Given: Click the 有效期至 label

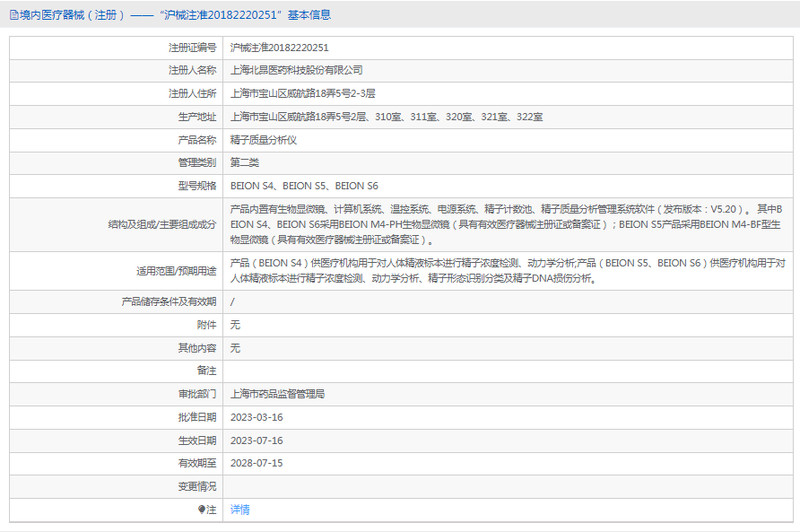Looking at the screenshot, I should (x=197, y=463).
